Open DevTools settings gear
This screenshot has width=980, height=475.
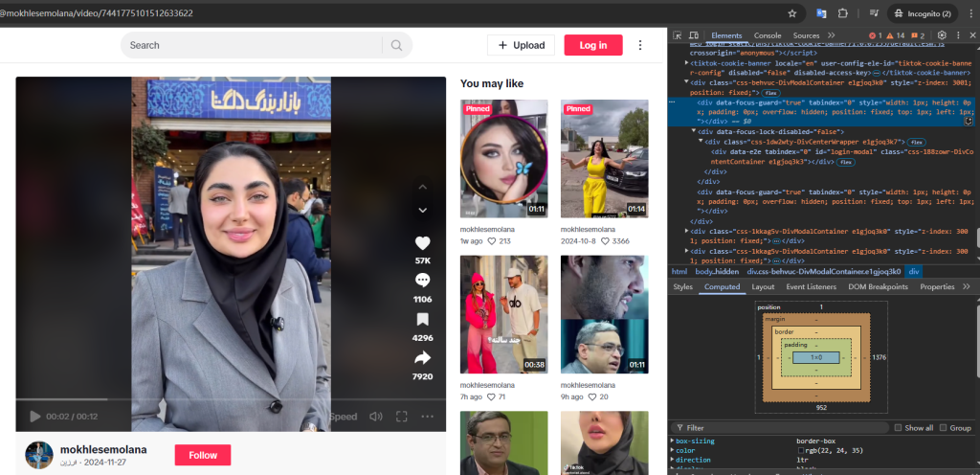pyautogui.click(x=942, y=35)
